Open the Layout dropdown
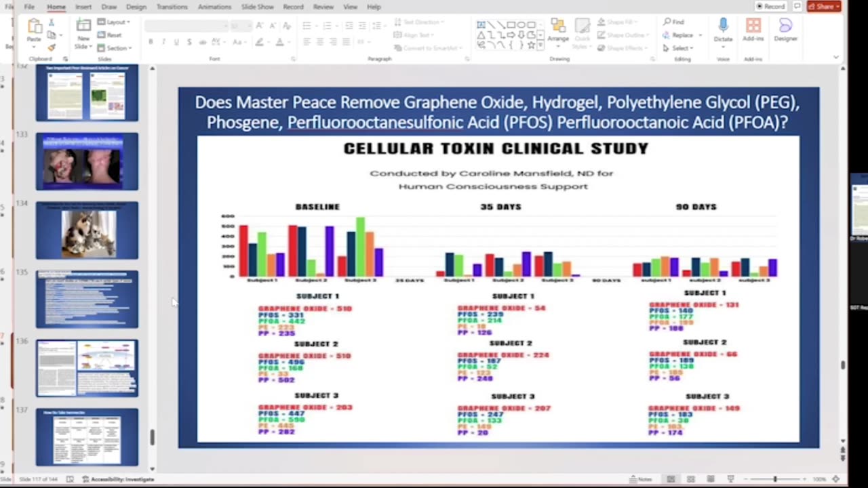 click(114, 22)
